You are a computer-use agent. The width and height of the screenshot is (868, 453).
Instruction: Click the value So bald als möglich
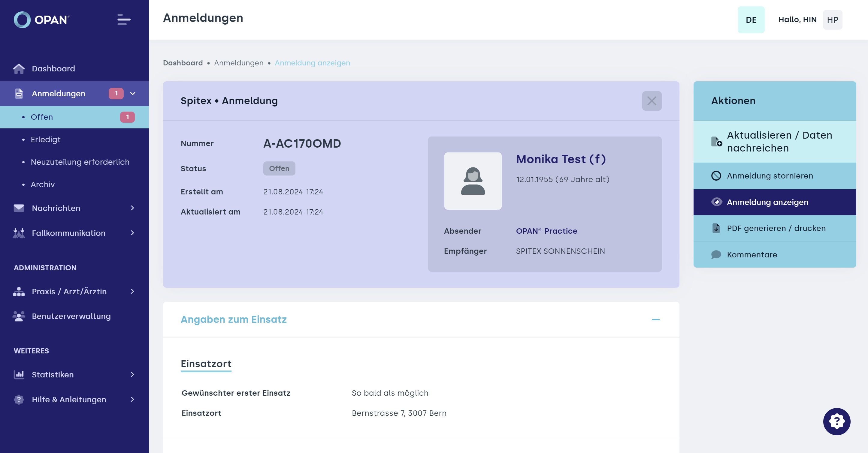point(390,393)
